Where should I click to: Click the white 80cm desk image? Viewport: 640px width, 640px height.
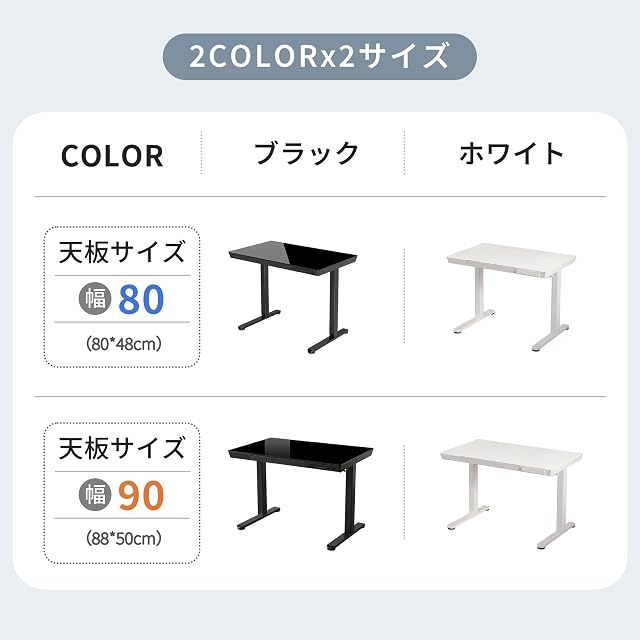(511, 297)
